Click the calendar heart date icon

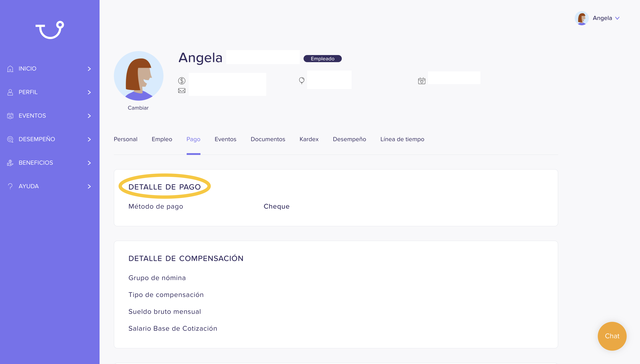pos(422,81)
